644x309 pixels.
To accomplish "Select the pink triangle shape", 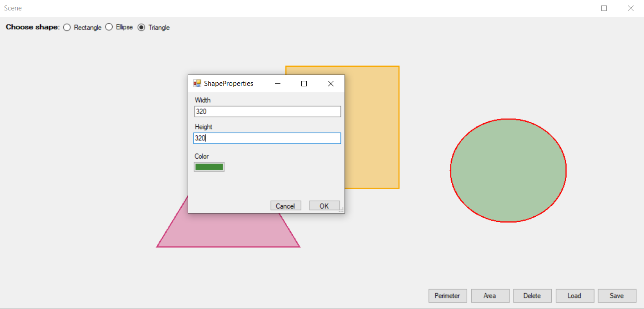I will (x=227, y=236).
